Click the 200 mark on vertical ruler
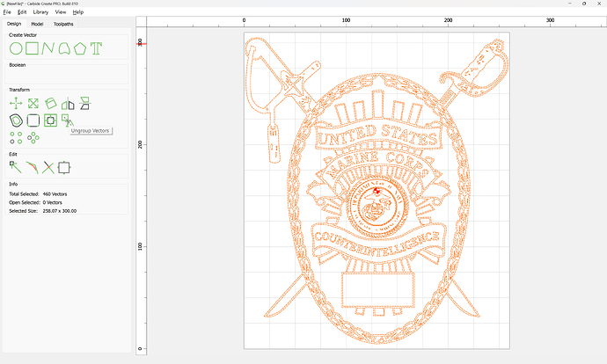The height and width of the screenshot is (364, 607). pyautogui.click(x=140, y=145)
